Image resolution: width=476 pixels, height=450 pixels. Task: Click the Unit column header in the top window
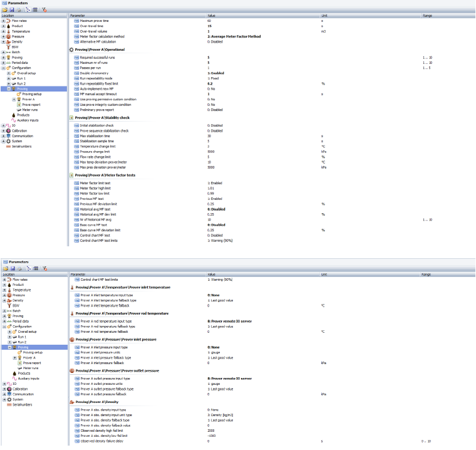click(370, 16)
